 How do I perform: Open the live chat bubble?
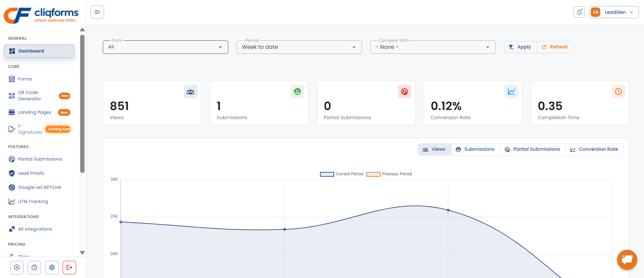(x=627, y=260)
